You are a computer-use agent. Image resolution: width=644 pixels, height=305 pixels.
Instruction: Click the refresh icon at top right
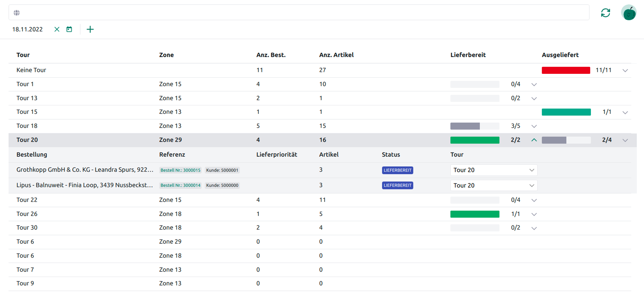pos(605,13)
